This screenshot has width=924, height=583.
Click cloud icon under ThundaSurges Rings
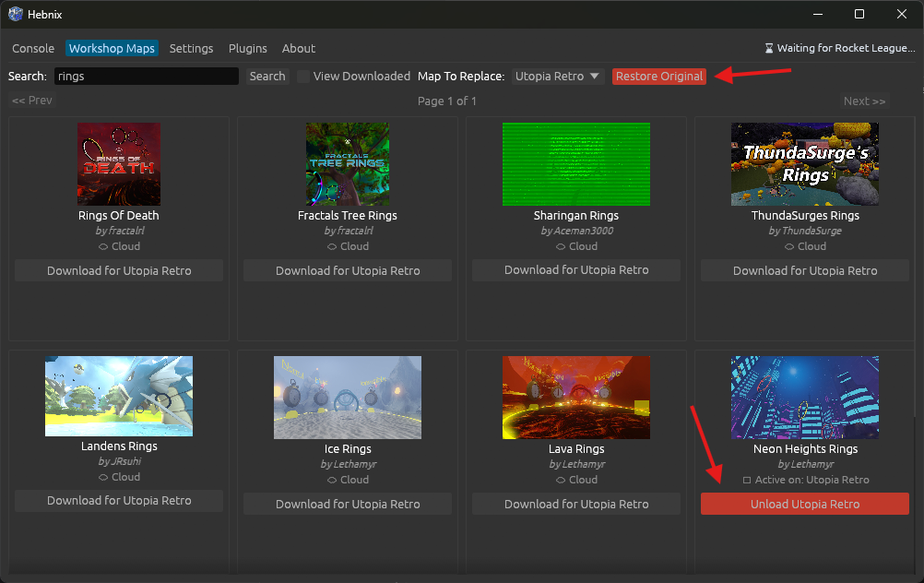click(x=789, y=246)
